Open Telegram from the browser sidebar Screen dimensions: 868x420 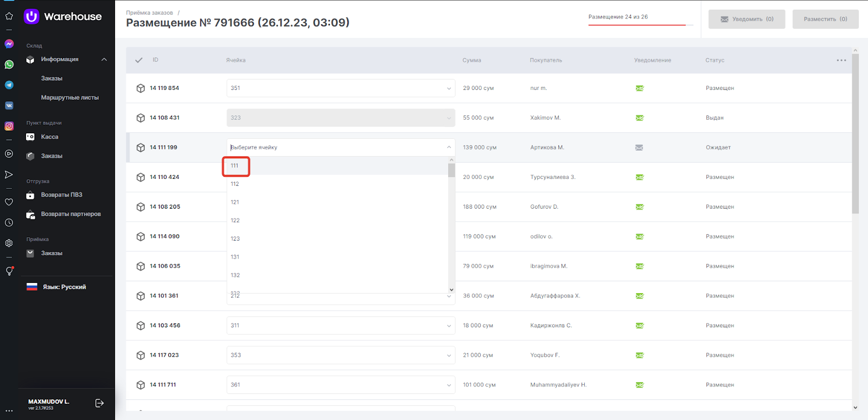point(9,85)
